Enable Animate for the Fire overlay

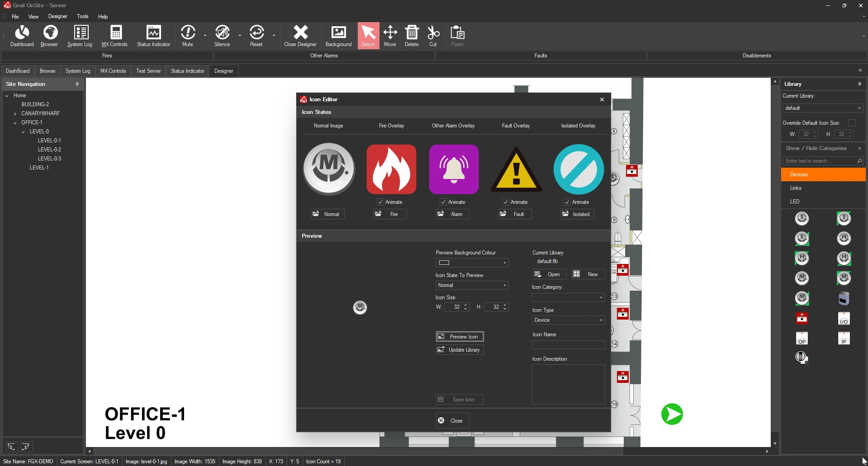click(x=380, y=202)
